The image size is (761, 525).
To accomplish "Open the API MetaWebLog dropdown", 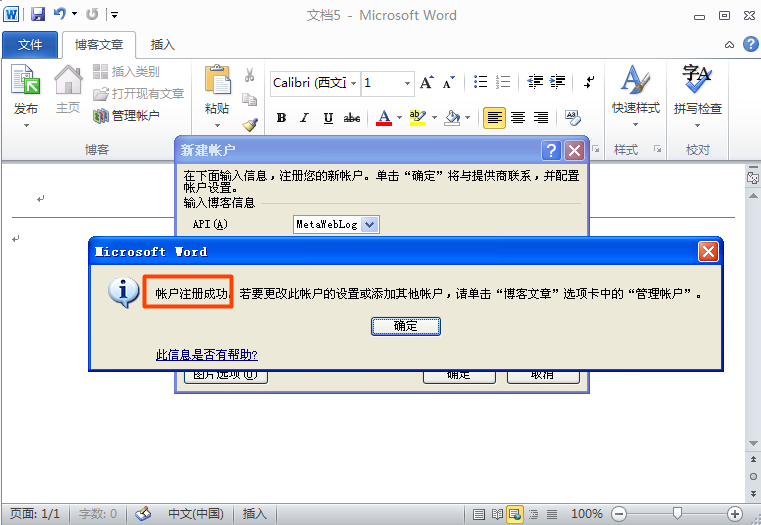I will coord(369,225).
